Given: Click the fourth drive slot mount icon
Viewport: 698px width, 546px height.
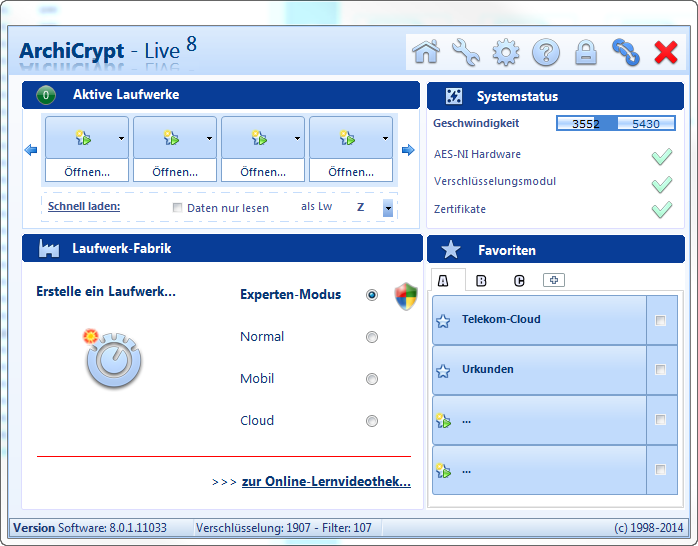Looking at the screenshot, I should [x=347, y=138].
